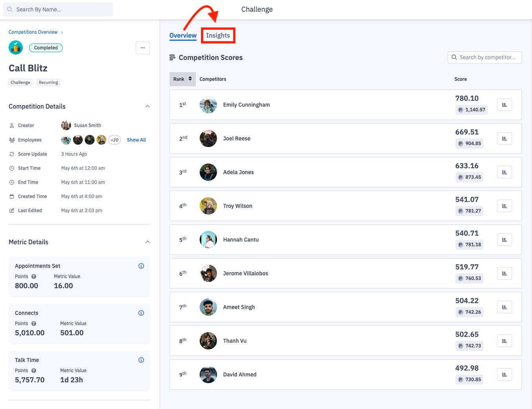Click the Last Edited pencil icon
This screenshot has width=532, height=409.
(x=12, y=211)
